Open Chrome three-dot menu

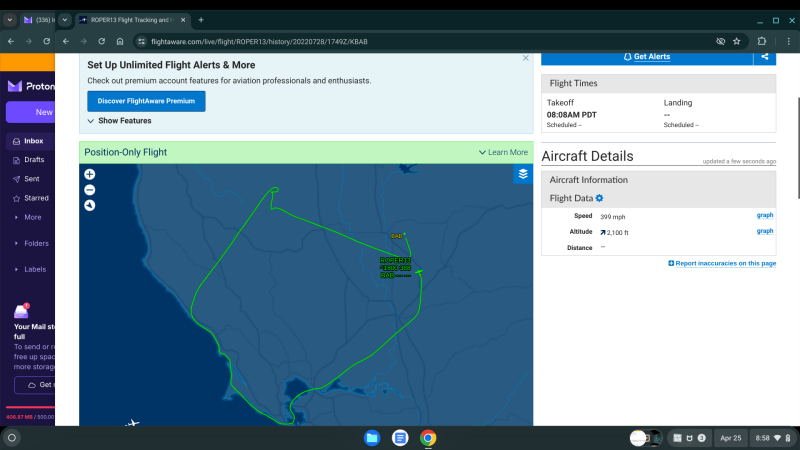pyautogui.click(x=788, y=41)
